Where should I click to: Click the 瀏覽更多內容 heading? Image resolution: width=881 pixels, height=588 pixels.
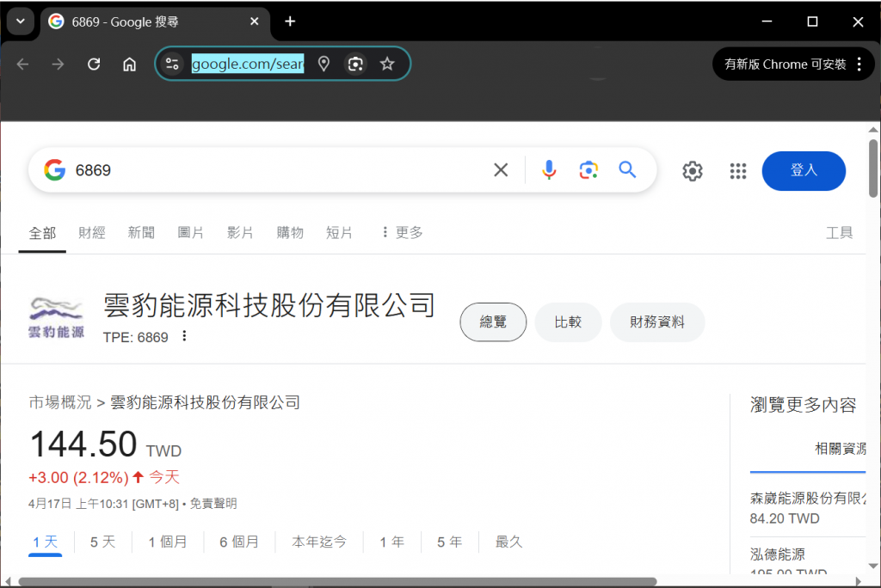pos(803,405)
